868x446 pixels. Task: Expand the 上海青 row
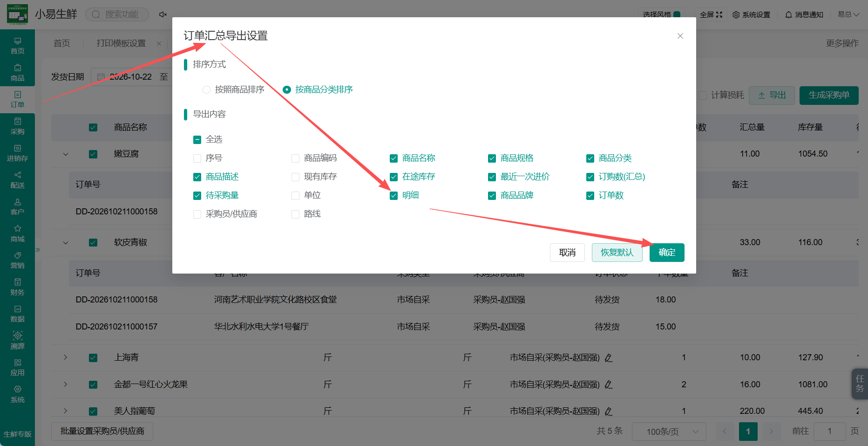point(66,357)
